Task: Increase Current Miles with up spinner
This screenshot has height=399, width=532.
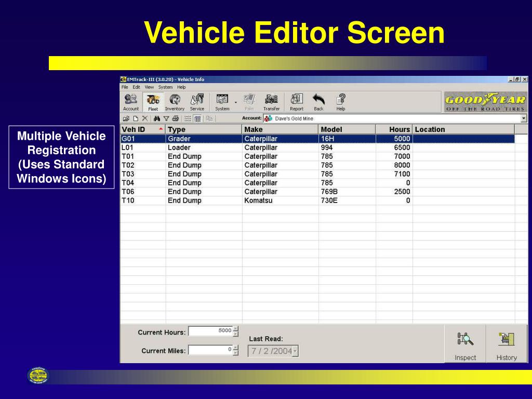Action: pos(236,348)
